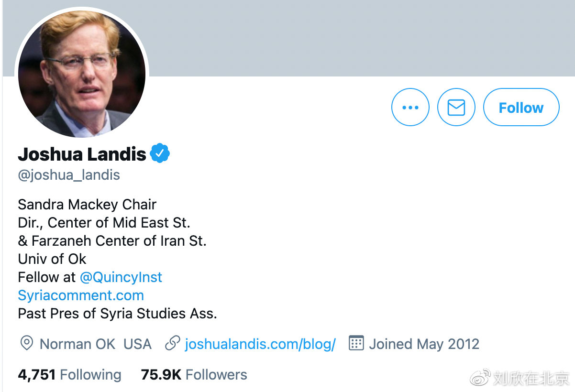This screenshot has height=392, width=575.
Task: Open Joshua Landis's profile photo
Action: tap(82, 74)
